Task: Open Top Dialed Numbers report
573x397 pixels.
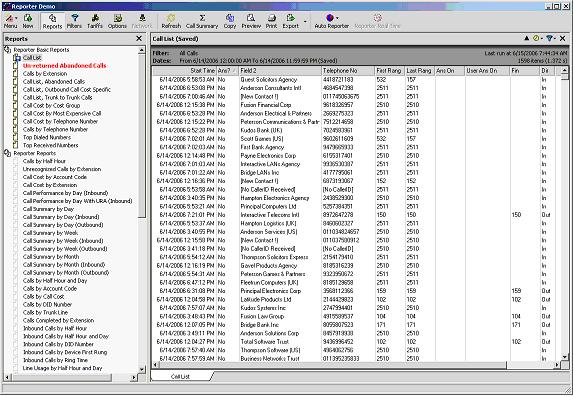Action: point(47,137)
